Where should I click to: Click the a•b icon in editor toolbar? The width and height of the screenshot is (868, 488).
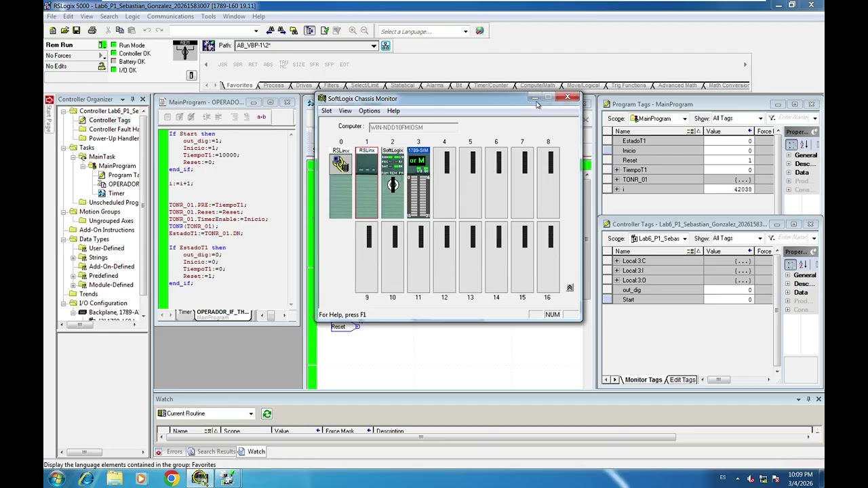(x=261, y=117)
